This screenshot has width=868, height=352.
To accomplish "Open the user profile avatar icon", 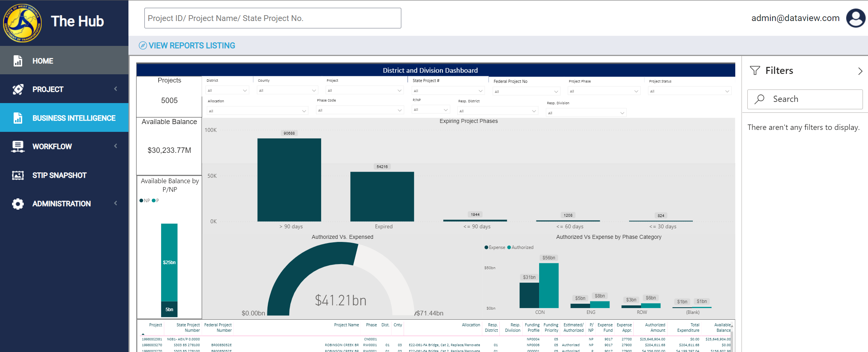I will click(856, 18).
